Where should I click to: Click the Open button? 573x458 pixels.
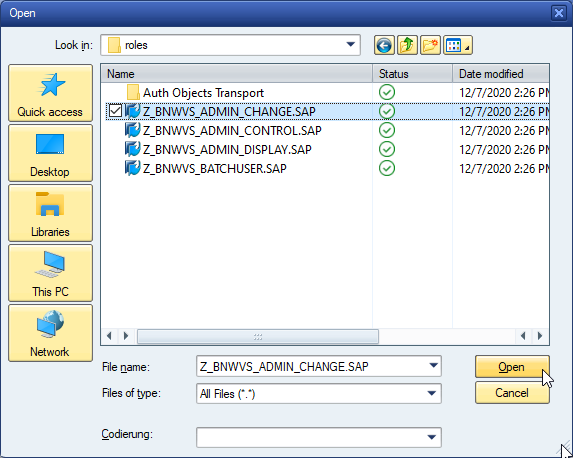pyautogui.click(x=512, y=366)
